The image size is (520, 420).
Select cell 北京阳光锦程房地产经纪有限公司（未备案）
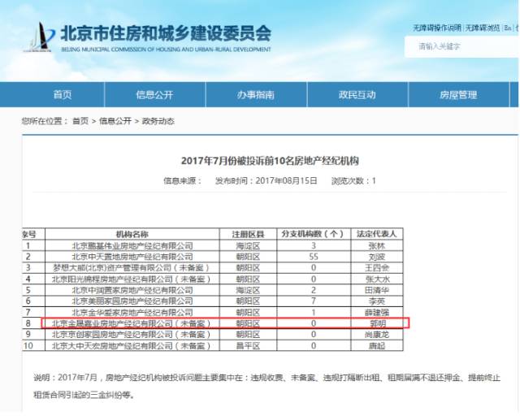[x=132, y=279]
